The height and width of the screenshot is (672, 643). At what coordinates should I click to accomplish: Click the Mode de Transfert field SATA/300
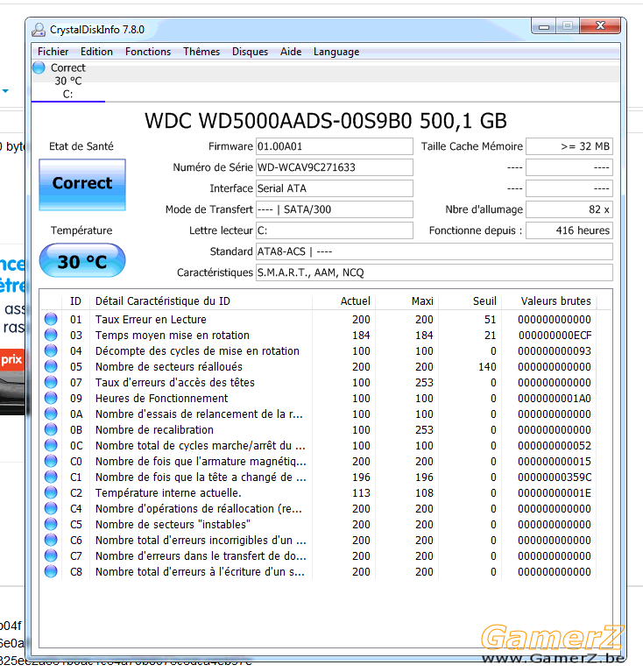[335, 209]
